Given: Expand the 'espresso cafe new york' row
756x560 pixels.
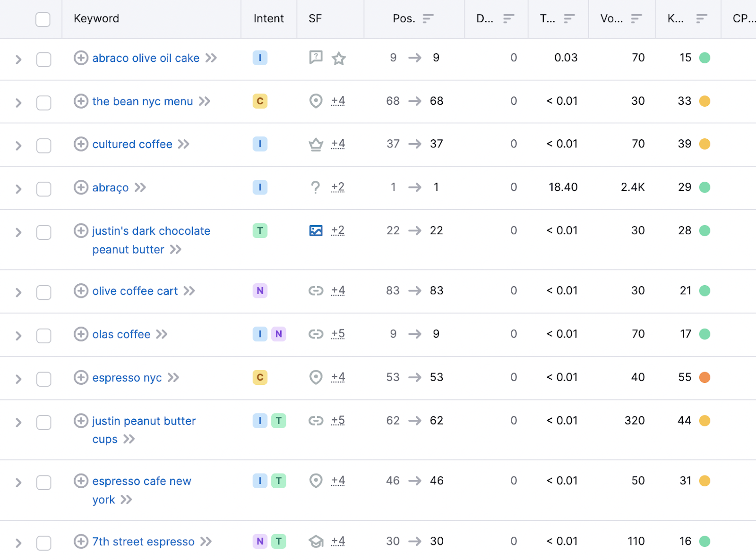Looking at the screenshot, I should [x=18, y=483].
